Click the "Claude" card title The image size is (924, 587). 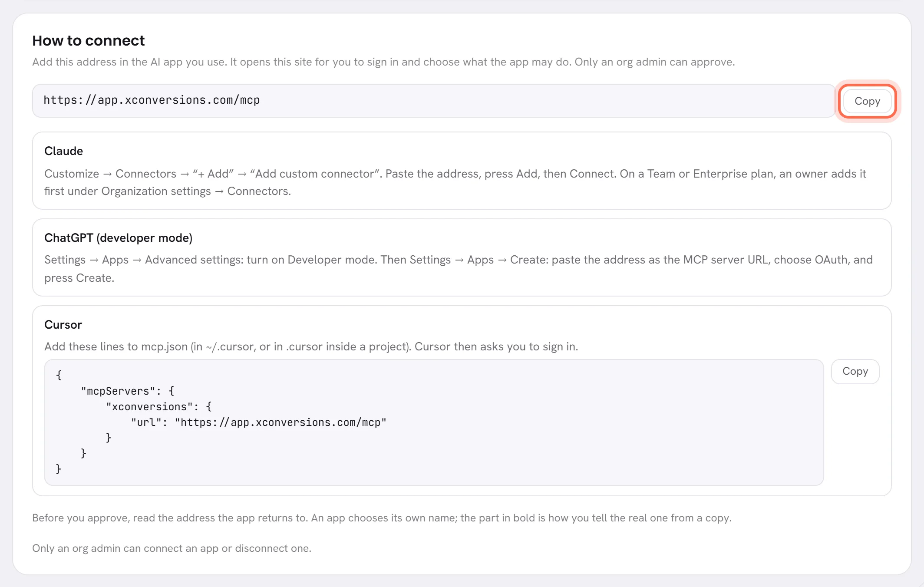(63, 151)
